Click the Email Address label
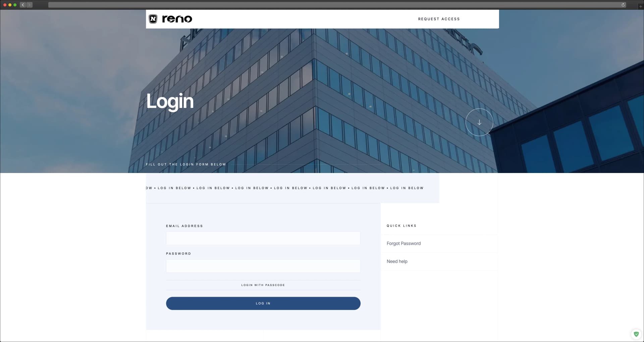Screen dimensions: 644x342 [x=184, y=226]
